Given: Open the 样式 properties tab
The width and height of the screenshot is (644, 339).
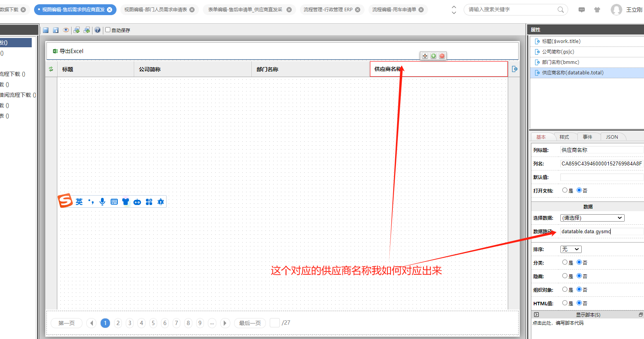Looking at the screenshot, I should point(564,137).
